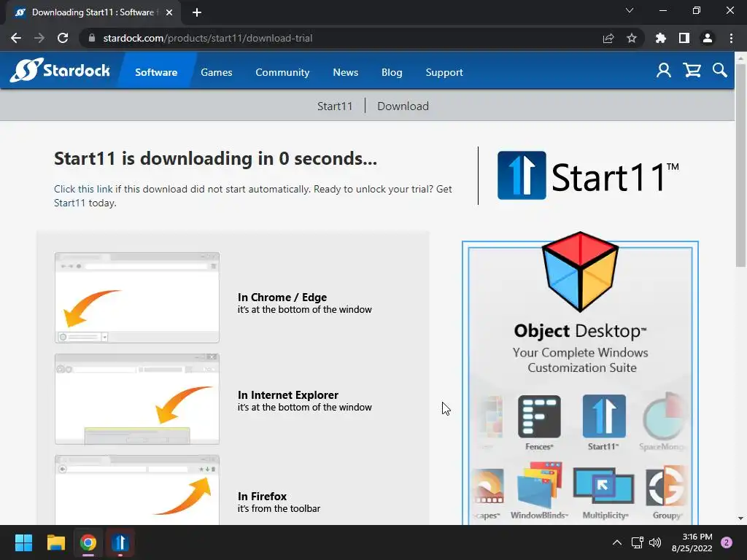Open the Support nav item
This screenshot has width=747, height=560.
tap(444, 72)
